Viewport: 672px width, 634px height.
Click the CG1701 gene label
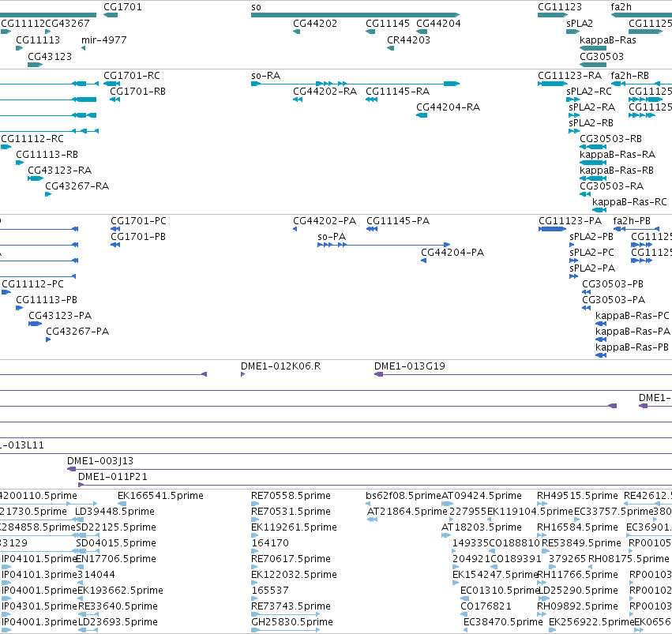click(x=122, y=7)
